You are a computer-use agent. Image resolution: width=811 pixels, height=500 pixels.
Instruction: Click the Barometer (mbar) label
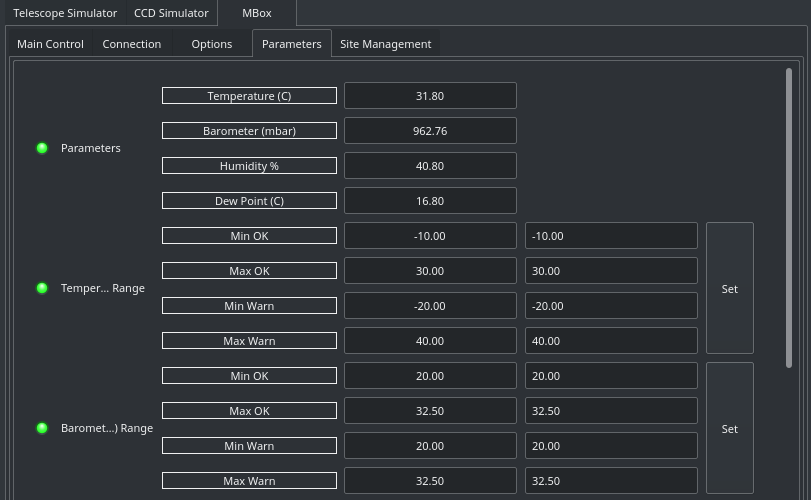click(249, 131)
